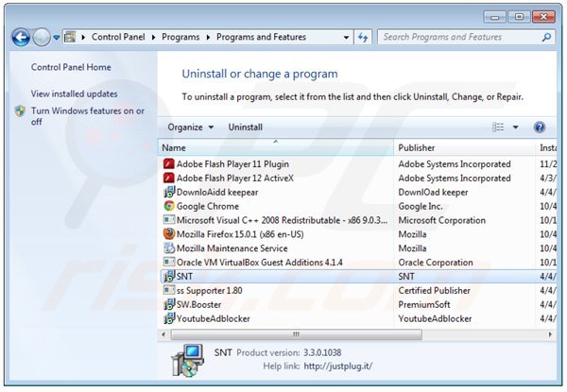Select Control Panel in the breadcrumb
567x392 pixels.
pos(118,37)
